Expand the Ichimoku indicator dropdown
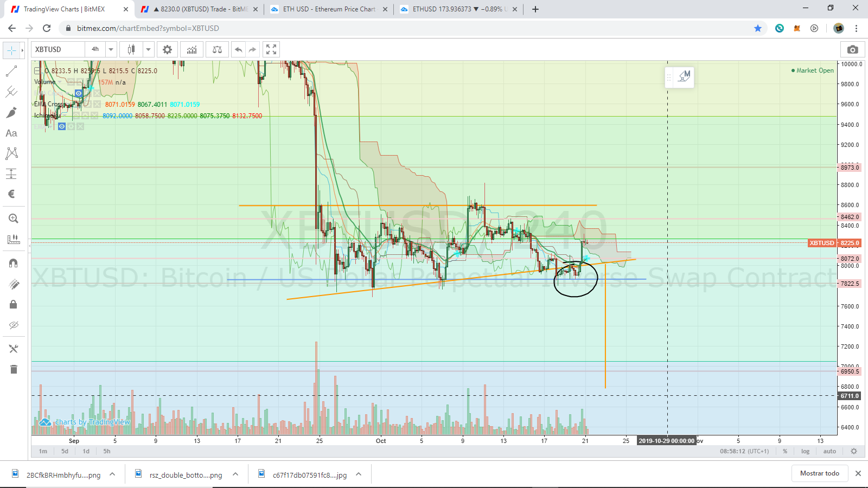This screenshot has height=488, width=868. click(65, 115)
